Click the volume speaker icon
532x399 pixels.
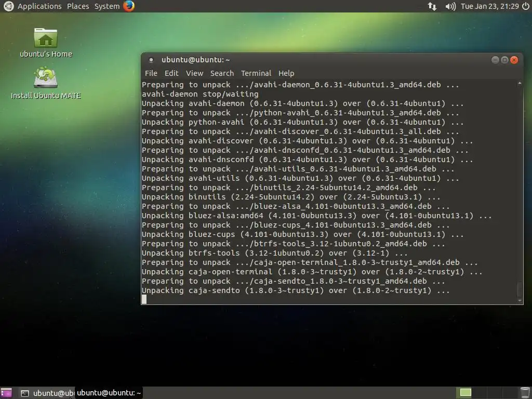pos(450,6)
